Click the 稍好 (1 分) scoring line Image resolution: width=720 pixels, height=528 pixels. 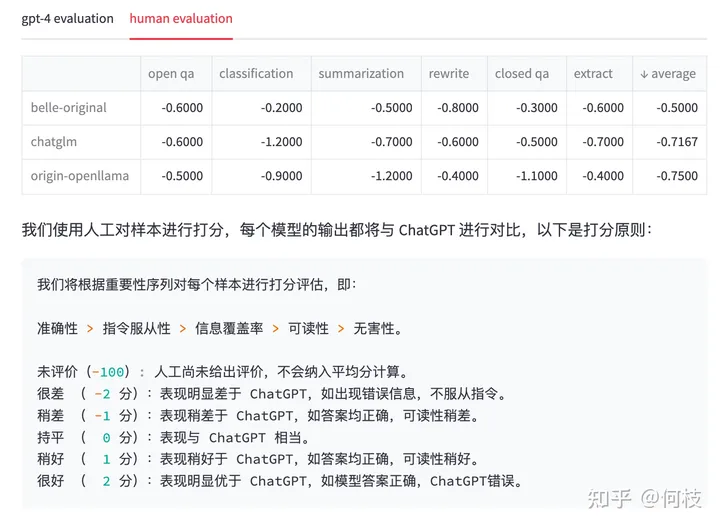[258, 459]
